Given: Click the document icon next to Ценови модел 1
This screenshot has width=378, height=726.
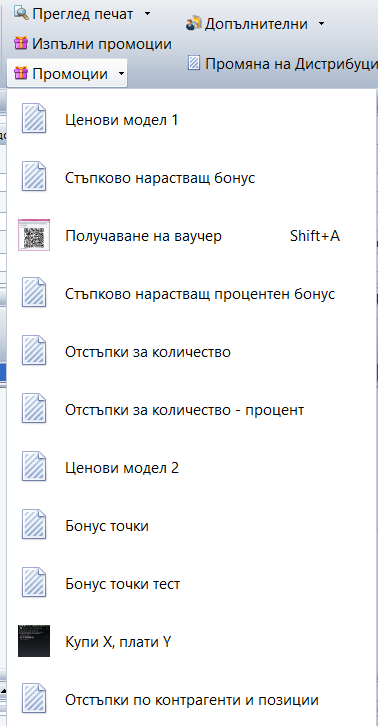Looking at the screenshot, I should click(x=34, y=119).
